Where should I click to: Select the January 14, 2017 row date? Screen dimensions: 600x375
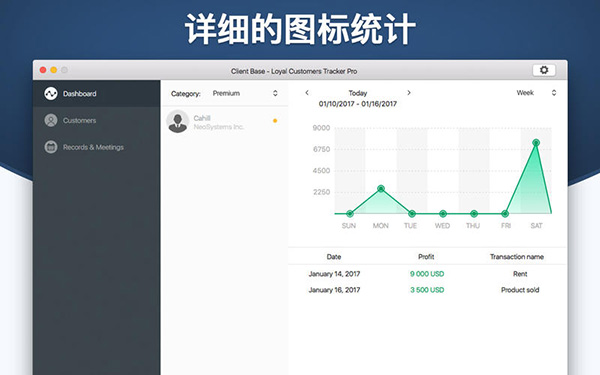click(334, 274)
